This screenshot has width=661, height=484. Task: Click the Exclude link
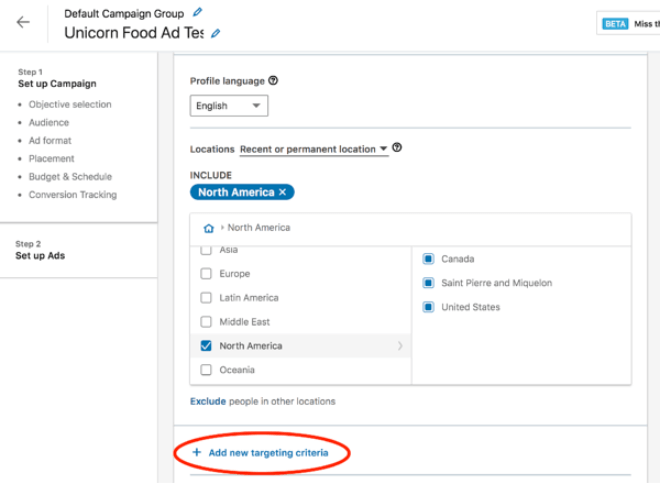(x=208, y=401)
